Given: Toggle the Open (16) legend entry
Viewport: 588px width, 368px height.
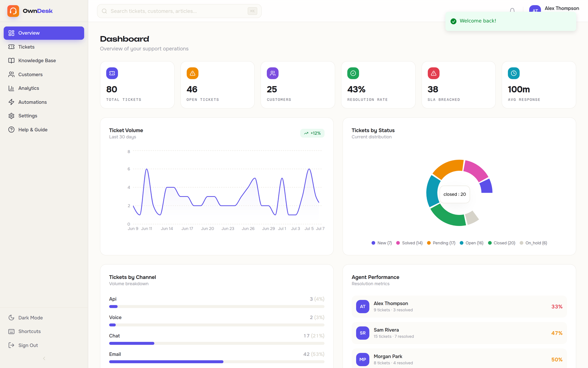Looking at the screenshot, I should [x=472, y=243].
